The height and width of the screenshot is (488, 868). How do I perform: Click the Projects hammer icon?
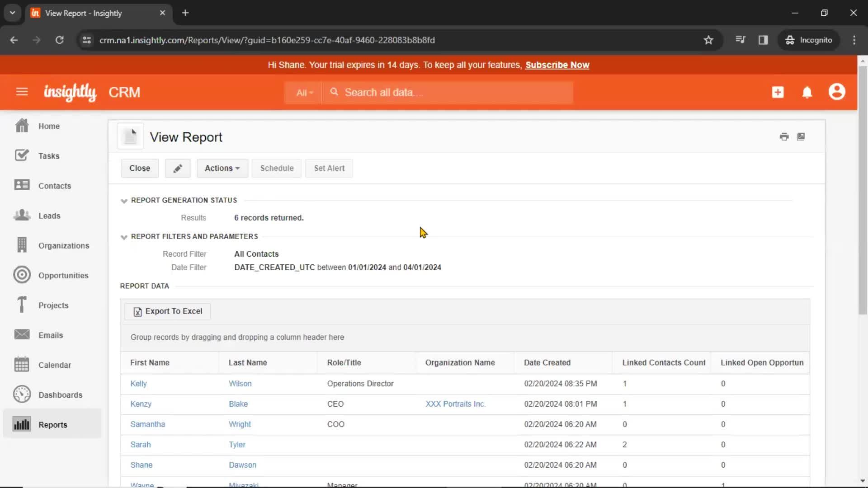pos(22,305)
